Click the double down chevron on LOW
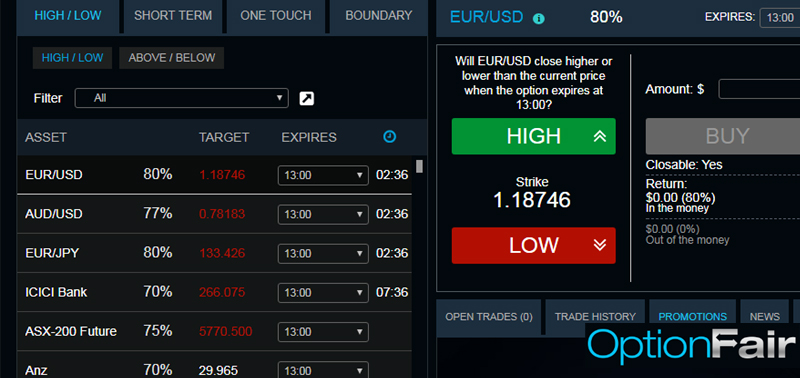Screen dimensions: 800x378 pos(599,245)
